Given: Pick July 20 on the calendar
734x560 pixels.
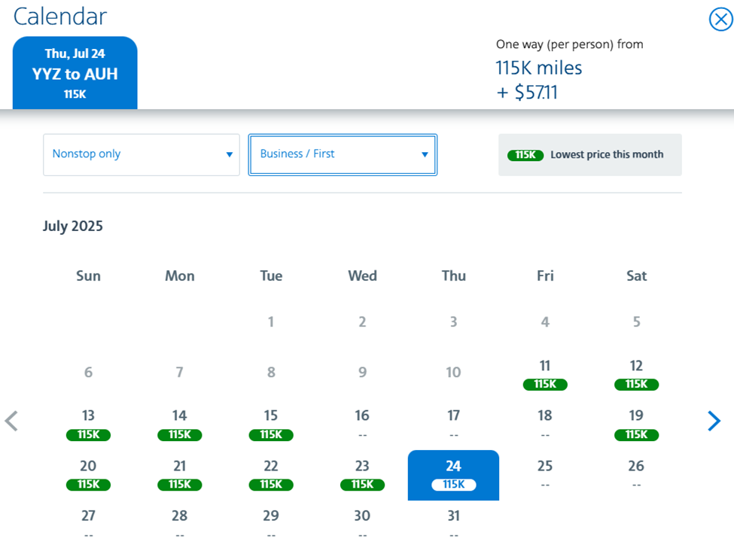Looking at the screenshot, I should [x=88, y=475].
